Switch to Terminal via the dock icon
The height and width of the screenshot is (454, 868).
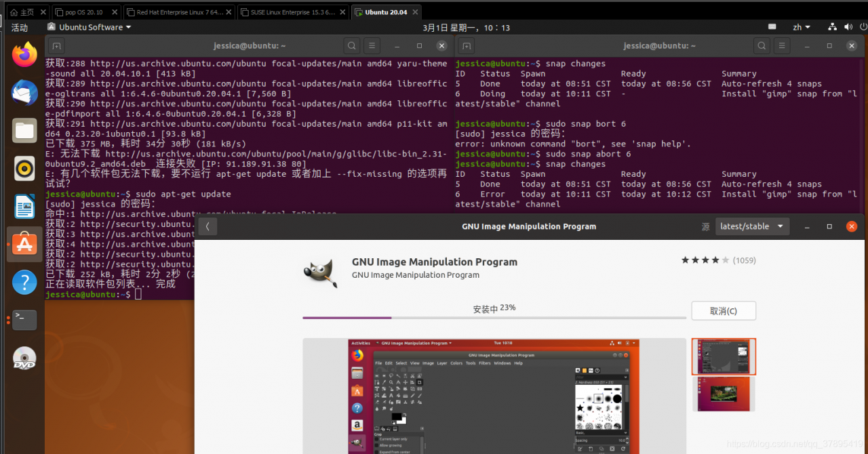pyautogui.click(x=24, y=319)
